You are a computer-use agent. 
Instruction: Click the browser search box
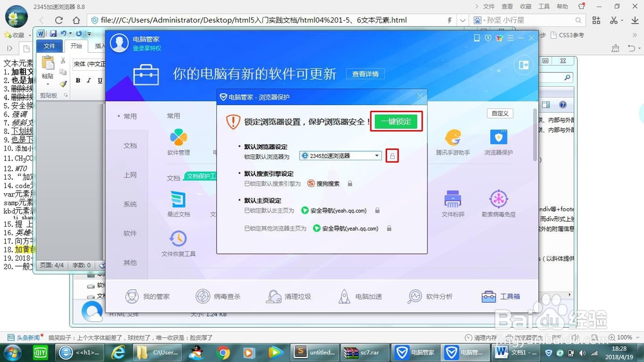click(528, 20)
